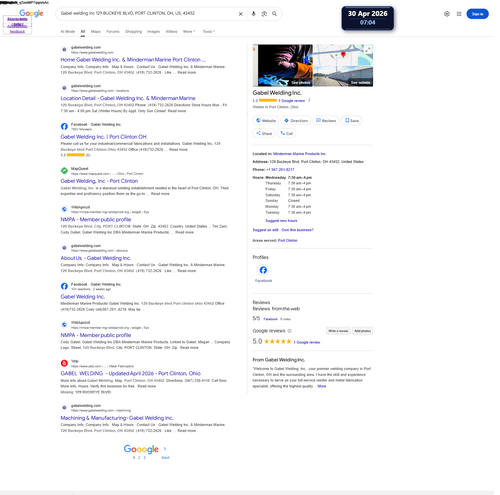Expand the More search filters dropdown
500x495 pixels.
189,31
